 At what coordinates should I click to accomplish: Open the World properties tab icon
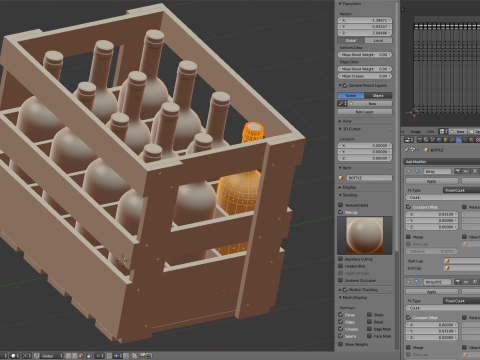(439, 140)
